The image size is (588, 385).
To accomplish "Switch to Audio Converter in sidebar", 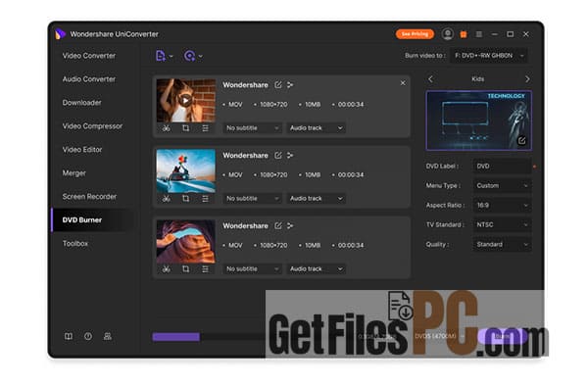I will click(x=89, y=79).
